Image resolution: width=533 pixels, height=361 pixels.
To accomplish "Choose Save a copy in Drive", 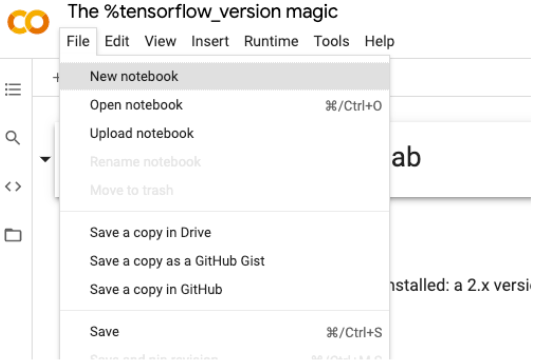I will pyautogui.click(x=224, y=233).
